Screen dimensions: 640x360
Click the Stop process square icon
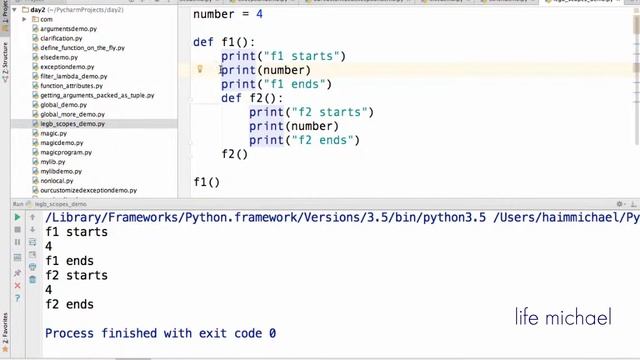(x=17, y=230)
